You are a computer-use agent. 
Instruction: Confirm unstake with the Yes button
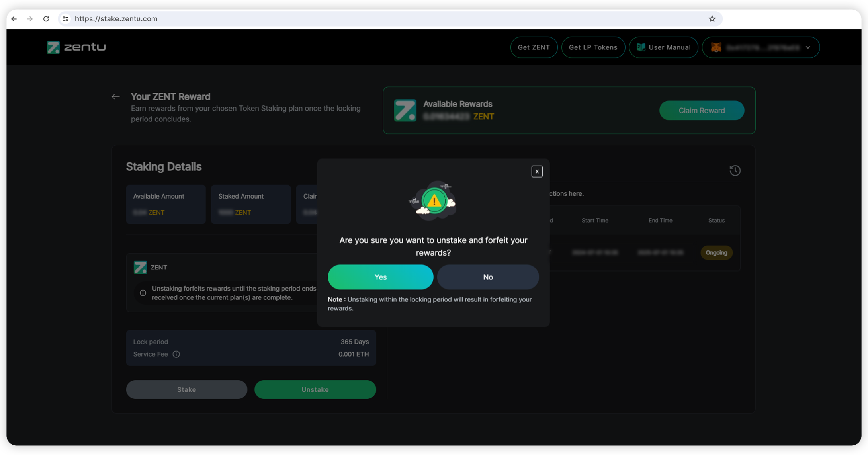[380, 277]
